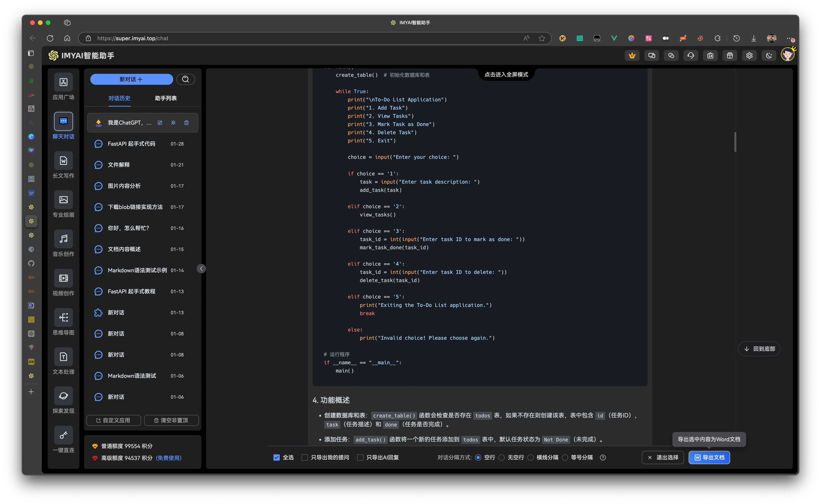
Task: Open the 图片内容分析 conversation
Action: pos(142,186)
